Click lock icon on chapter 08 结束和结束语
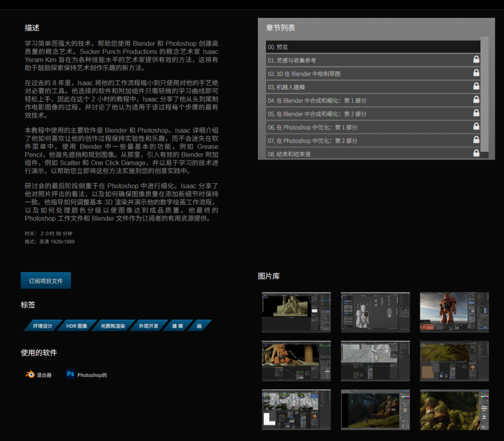 [476, 153]
